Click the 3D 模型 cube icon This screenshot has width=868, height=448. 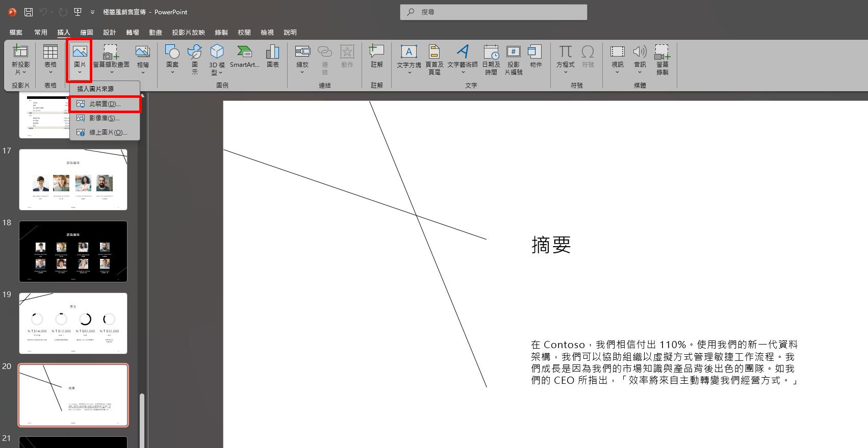217,51
